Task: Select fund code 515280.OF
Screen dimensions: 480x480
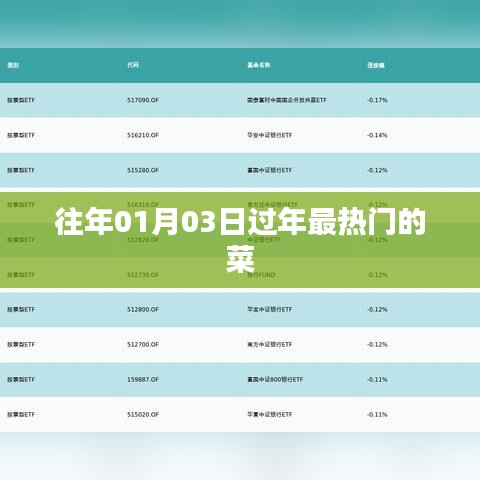Action: point(143,170)
